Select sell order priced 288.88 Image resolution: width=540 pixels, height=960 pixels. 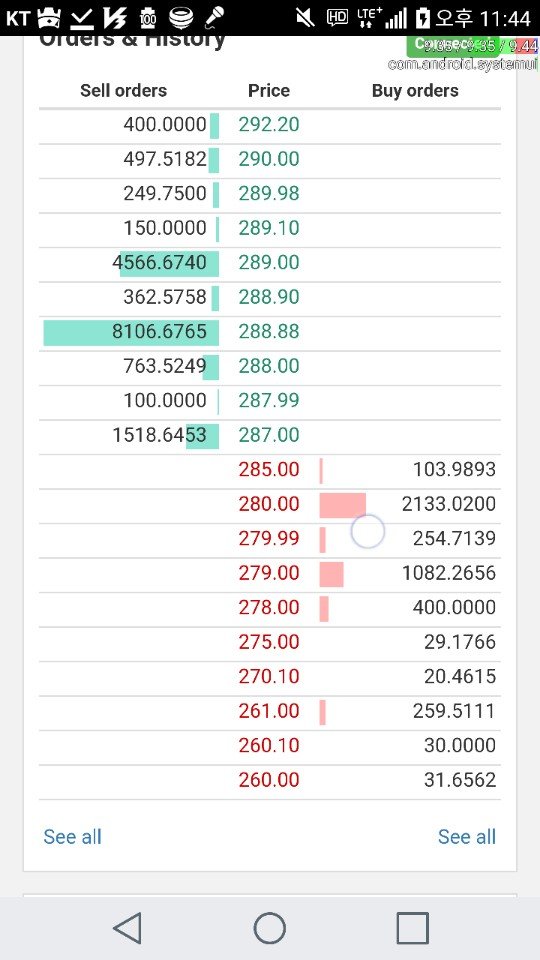pos(269,331)
